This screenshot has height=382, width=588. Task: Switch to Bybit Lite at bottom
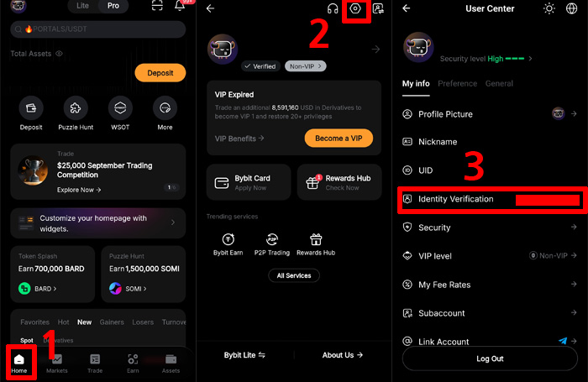[x=244, y=355]
